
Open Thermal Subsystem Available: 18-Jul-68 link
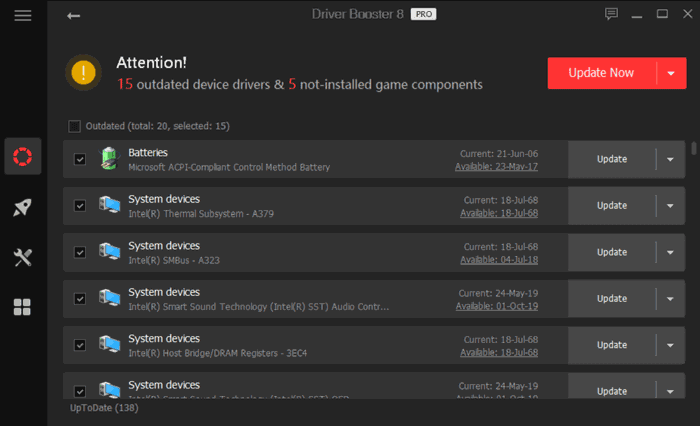pyautogui.click(x=499, y=213)
